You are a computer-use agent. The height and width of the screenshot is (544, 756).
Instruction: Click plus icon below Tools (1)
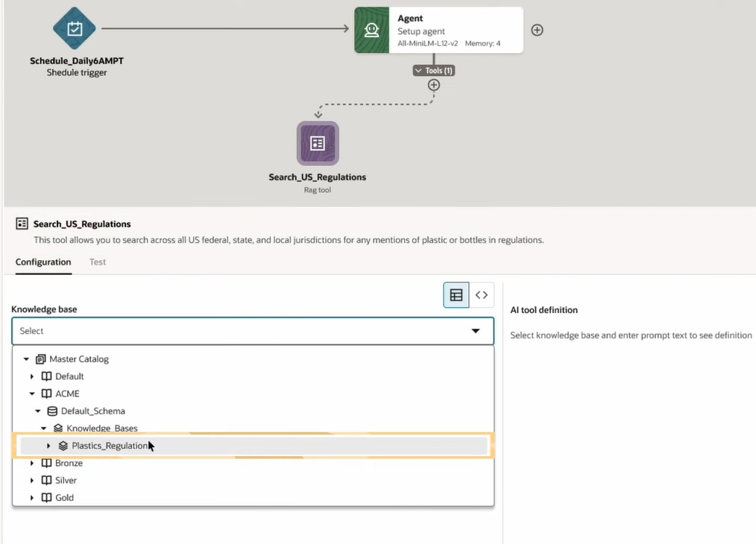coord(434,85)
